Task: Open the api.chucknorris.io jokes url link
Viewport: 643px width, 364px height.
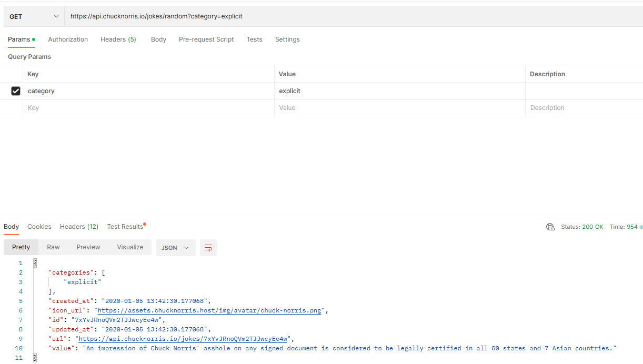Action: click(183, 339)
